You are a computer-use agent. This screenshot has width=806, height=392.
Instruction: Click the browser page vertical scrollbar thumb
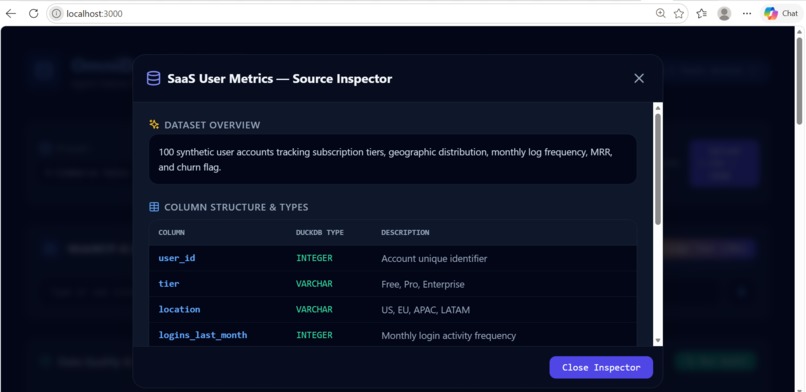click(x=799, y=80)
